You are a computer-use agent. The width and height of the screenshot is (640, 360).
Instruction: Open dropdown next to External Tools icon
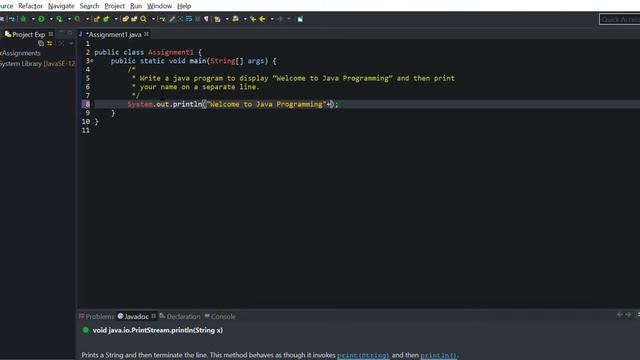point(87,19)
